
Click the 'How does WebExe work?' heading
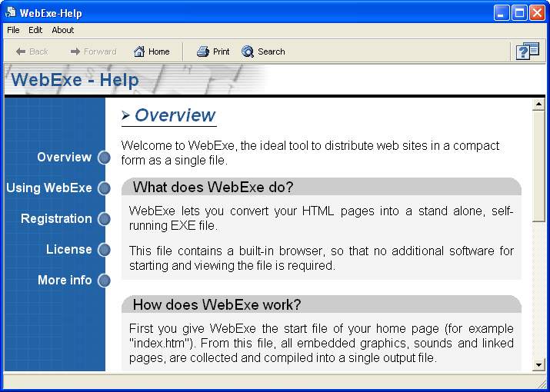pyautogui.click(x=217, y=304)
